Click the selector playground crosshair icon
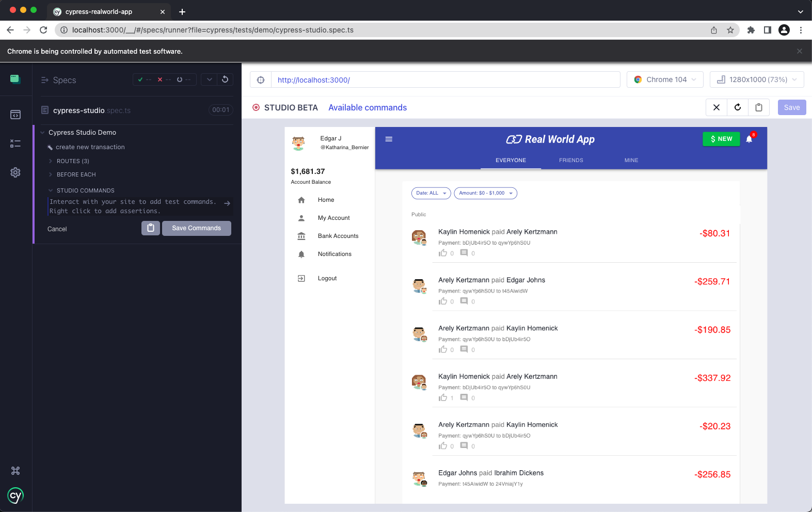Image resolution: width=812 pixels, height=512 pixels. [261, 80]
